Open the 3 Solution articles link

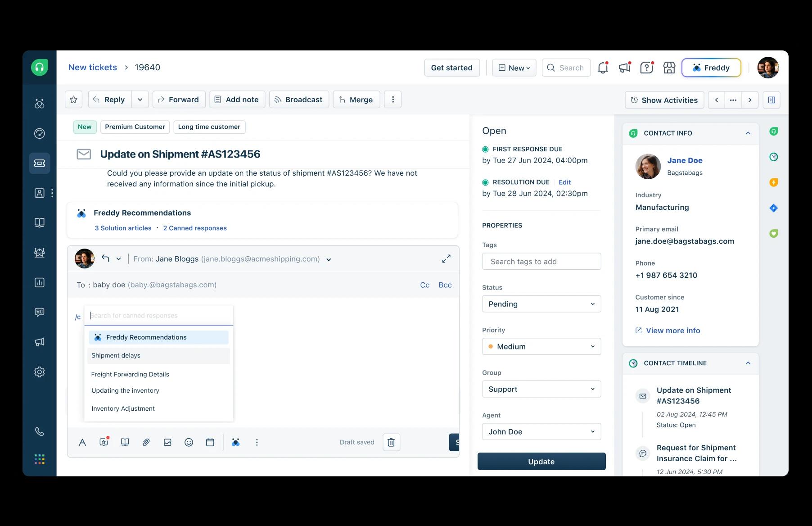[x=123, y=228]
